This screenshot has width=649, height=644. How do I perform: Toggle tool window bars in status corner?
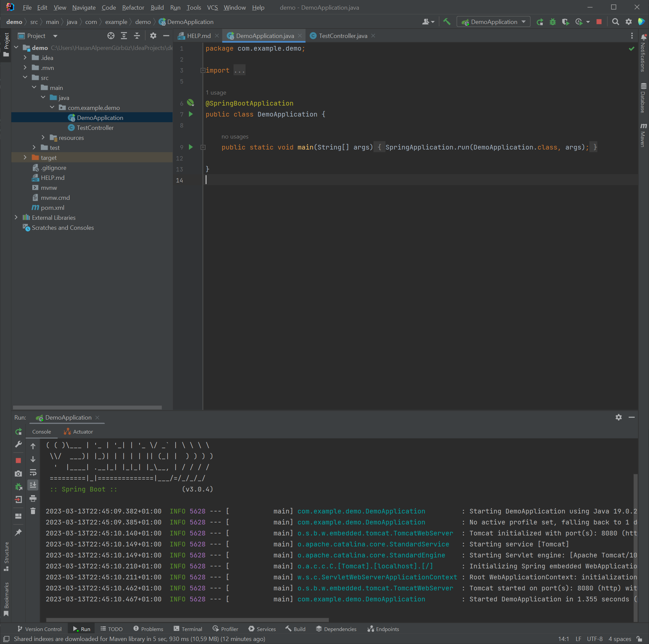(6, 639)
